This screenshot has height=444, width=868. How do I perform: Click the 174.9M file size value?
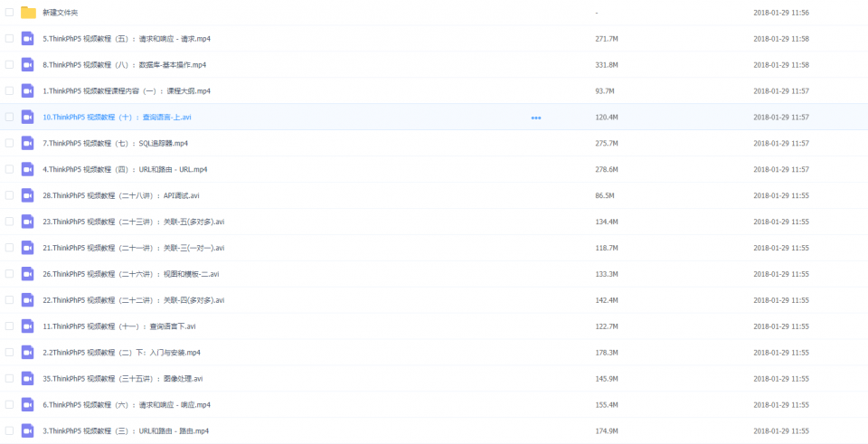[x=607, y=430]
